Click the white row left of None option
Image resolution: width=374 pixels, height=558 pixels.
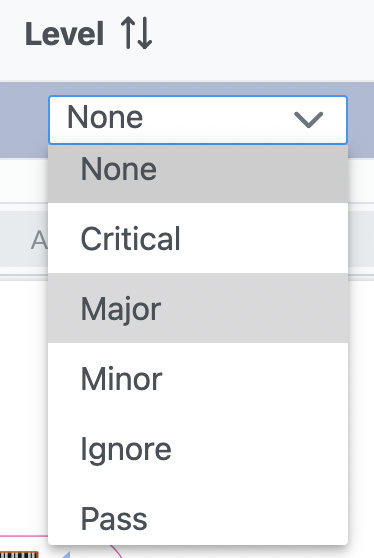[24, 180]
